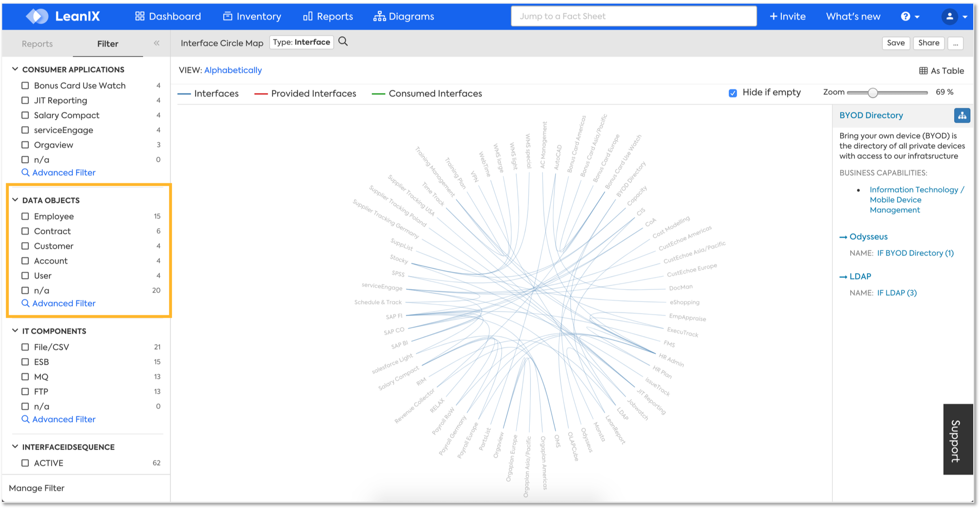Uncheck the Hide if empty checkbox
This screenshot has height=508, width=980.
coord(733,93)
